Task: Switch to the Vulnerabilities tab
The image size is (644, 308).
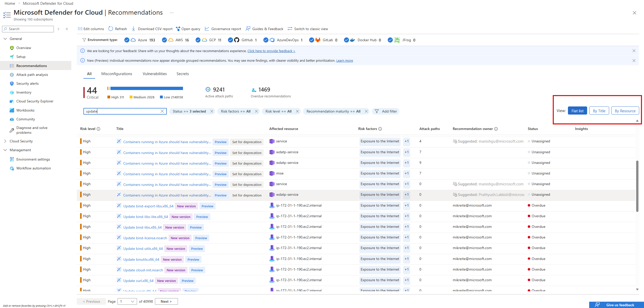Action: tap(154, 74)
